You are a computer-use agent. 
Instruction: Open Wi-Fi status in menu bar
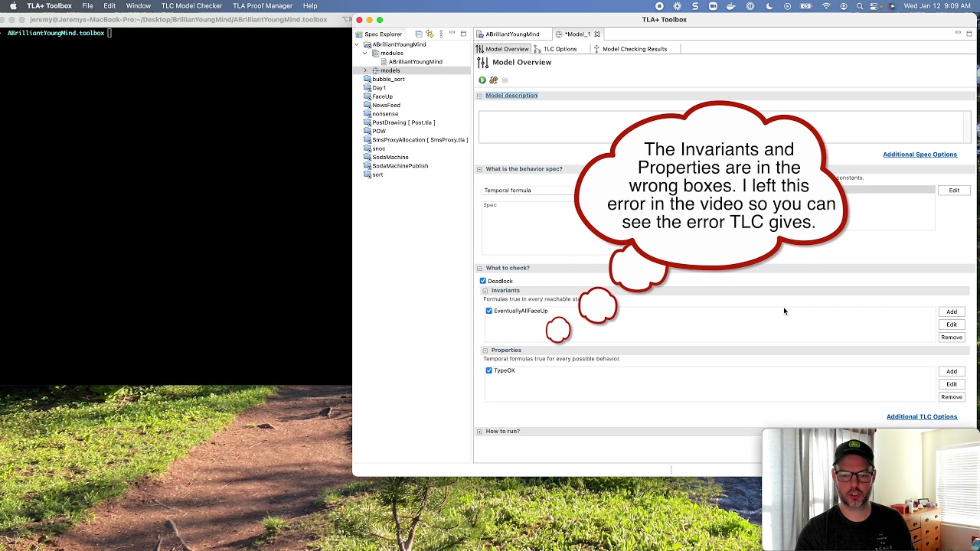tap(826, 6)
